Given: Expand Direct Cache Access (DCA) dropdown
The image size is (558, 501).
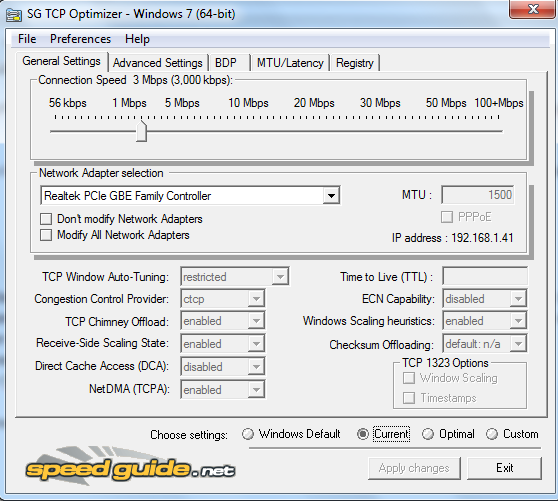Looking at the screenshot, I should pos(256,367).
